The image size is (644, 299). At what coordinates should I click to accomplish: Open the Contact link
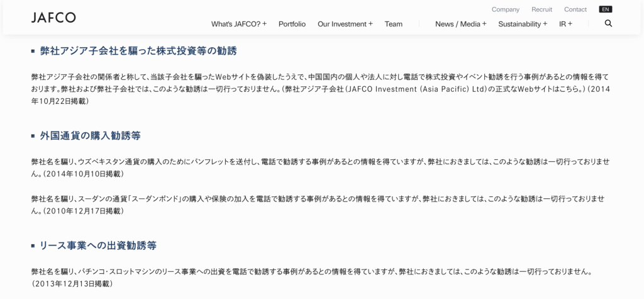[x=575, y=9]
